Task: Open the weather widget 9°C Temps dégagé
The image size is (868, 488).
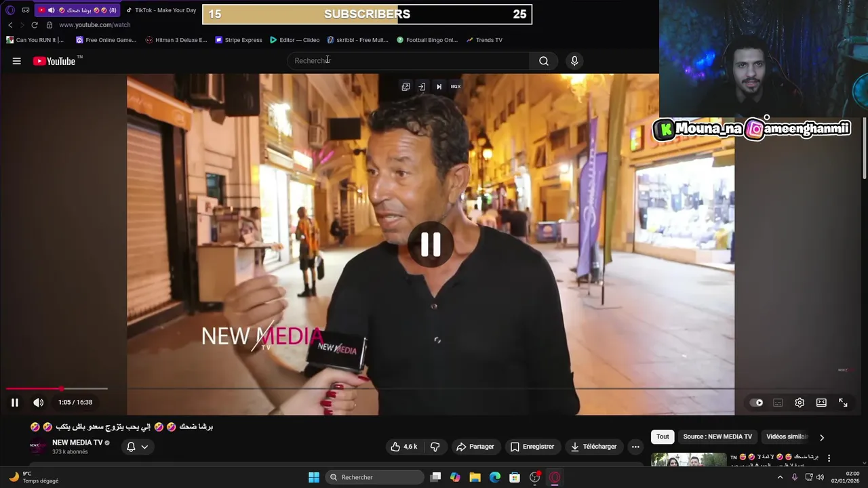Action: coord(34,477)
